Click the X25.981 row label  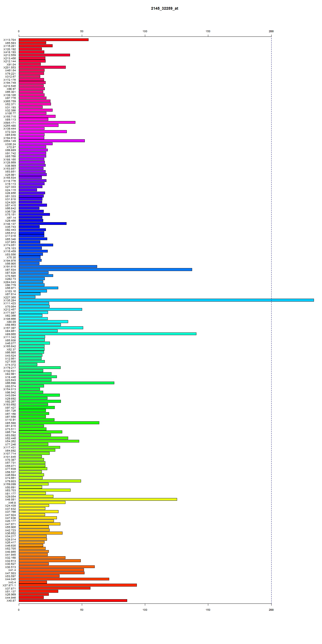pyautogui.click(x=10, y=175)
